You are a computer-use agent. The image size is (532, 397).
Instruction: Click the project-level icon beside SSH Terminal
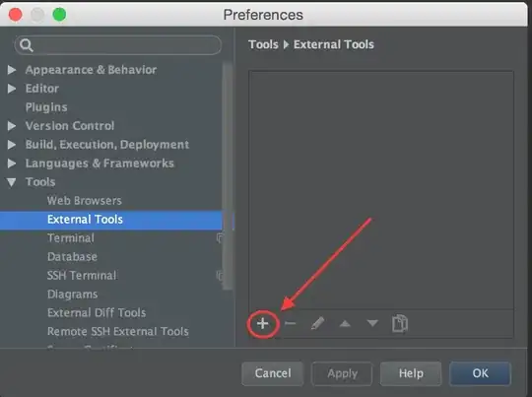click(220, 276)
